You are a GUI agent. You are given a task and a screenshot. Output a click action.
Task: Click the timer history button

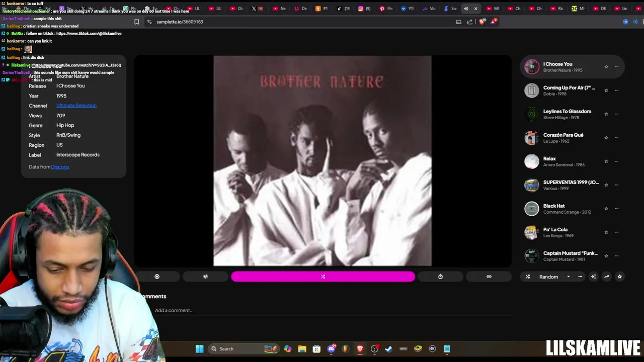(440, 277)
